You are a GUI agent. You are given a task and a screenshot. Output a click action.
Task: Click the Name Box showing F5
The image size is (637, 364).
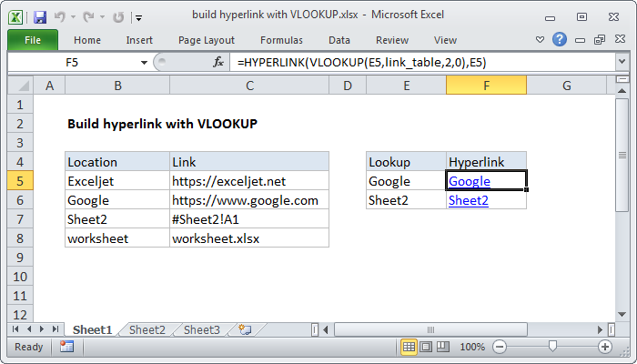[x=72, y=63]
